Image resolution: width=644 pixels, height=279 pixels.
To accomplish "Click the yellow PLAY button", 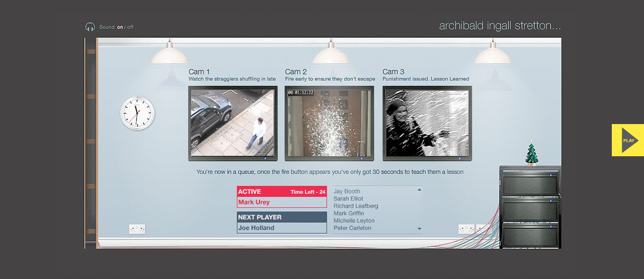I will tap(628, 140).
